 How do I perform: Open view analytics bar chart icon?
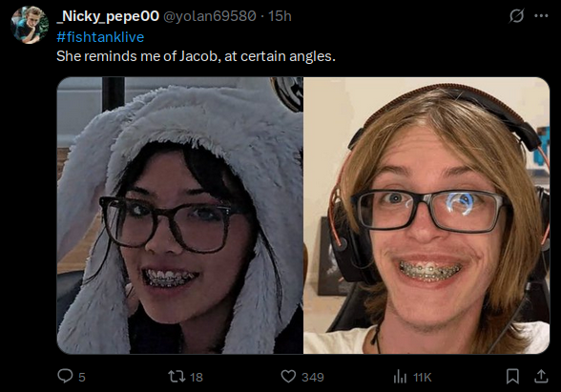click(x=400, y=377)
